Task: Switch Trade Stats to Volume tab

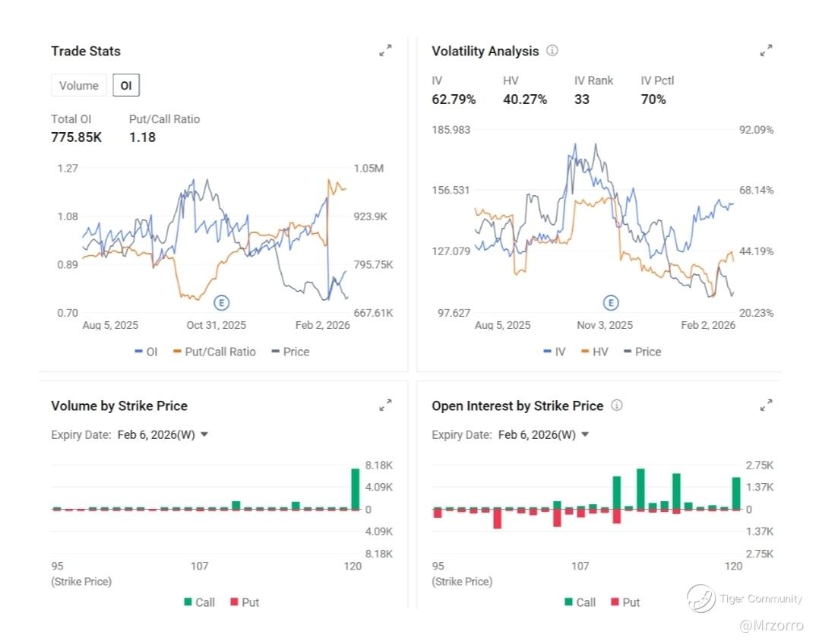Action: 79,86
